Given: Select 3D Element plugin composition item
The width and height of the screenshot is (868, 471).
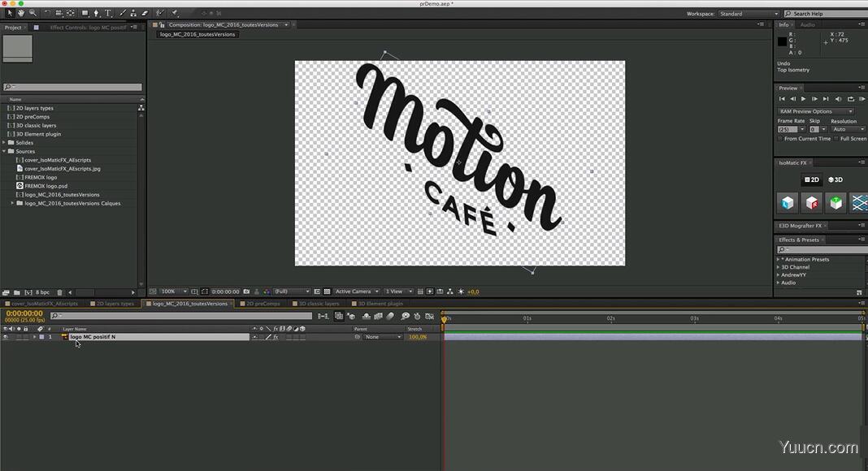Looking at the screenshot, I should pos(39,134).
